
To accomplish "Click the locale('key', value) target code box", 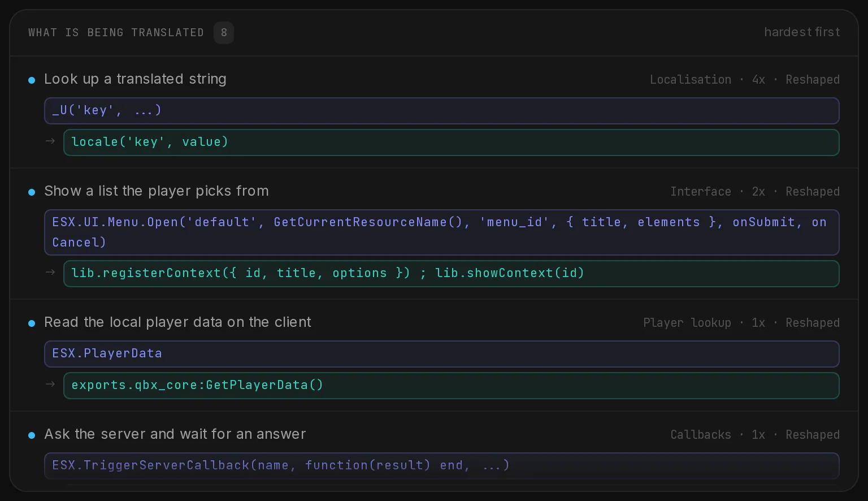I will pos(452,142).
